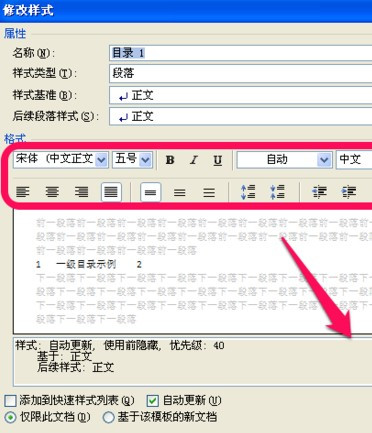Click the 修改样式 dialog title bar
The image size is (372, 433).
pos(186,11)
